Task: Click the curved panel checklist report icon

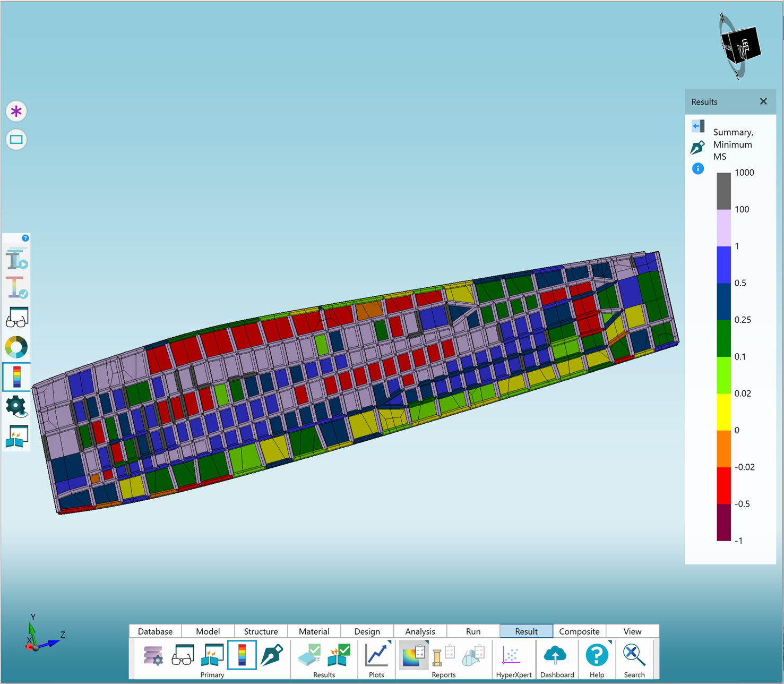Action: [473, 655]
